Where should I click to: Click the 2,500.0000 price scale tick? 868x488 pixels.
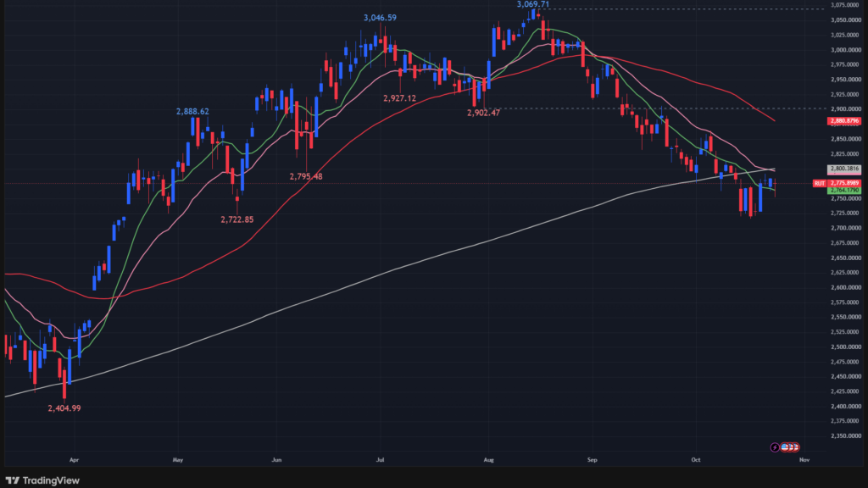point(845,347)
